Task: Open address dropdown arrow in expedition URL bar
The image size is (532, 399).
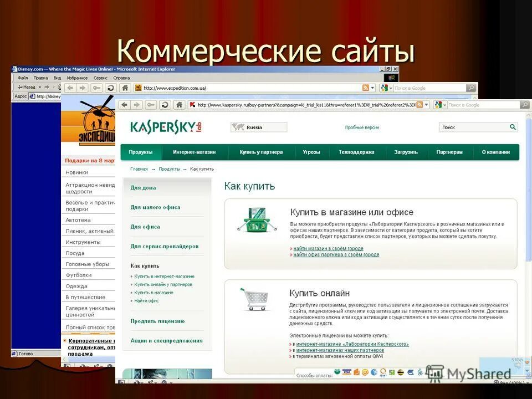Action: click(372, 88)
